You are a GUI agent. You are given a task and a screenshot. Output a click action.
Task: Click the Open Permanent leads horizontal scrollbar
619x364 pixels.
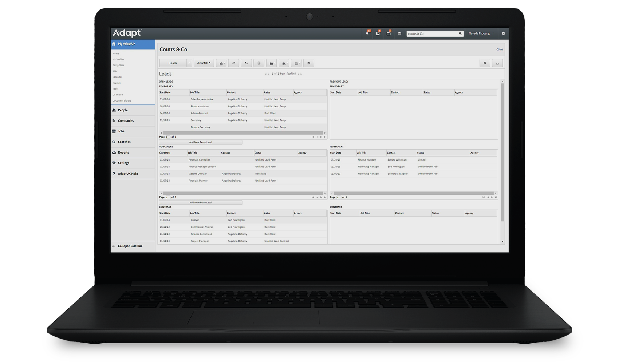(243, 193)
